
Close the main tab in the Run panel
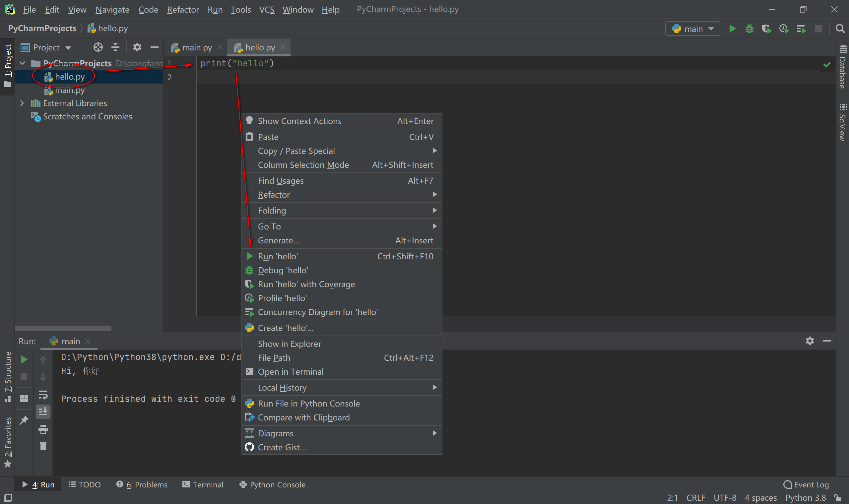tap(88, 341)
